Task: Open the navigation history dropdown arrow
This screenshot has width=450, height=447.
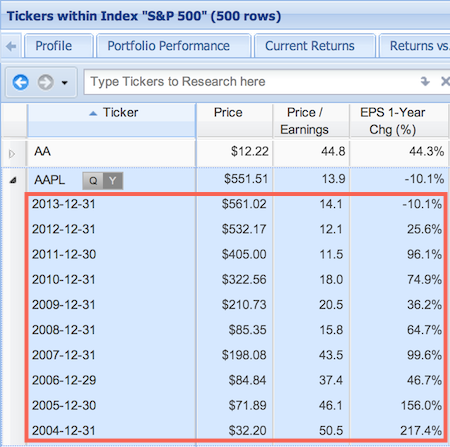Action: point(65,83)
